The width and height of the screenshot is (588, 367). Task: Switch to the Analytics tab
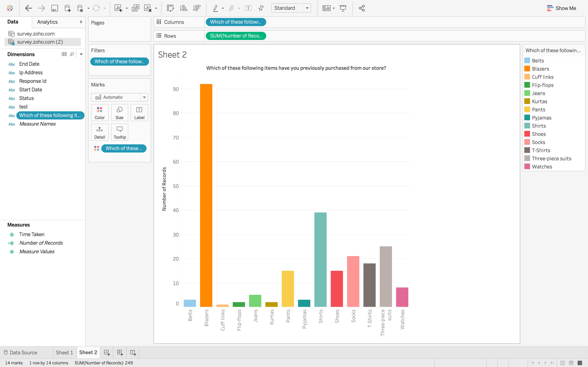pyautogui.click(x=47, y=22)
